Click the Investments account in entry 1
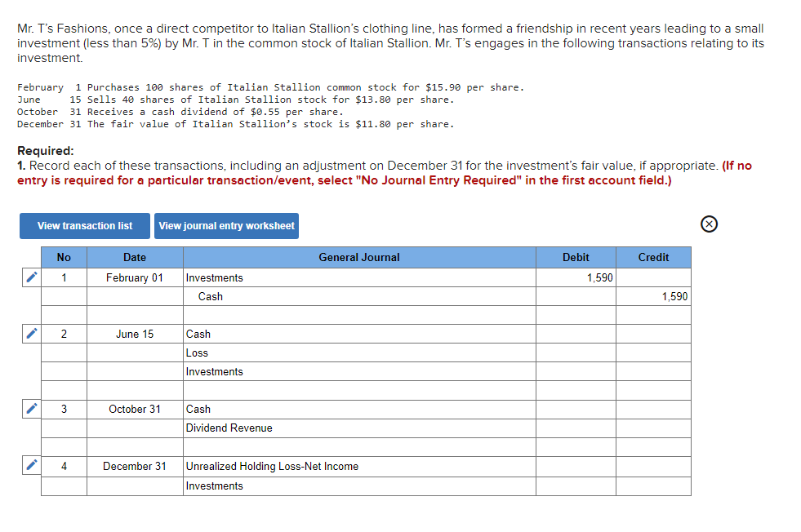Viewport: 801px width, 532px height. coord(359,277)
